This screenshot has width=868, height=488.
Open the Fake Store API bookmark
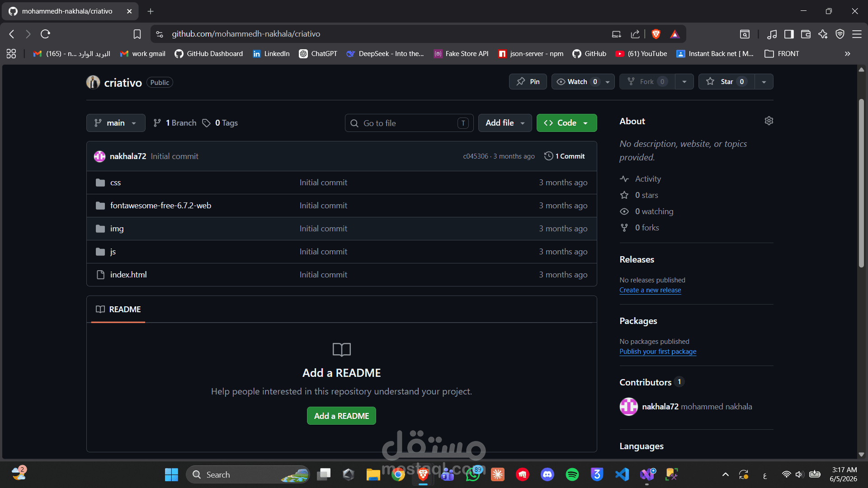(x=461, y=54)
